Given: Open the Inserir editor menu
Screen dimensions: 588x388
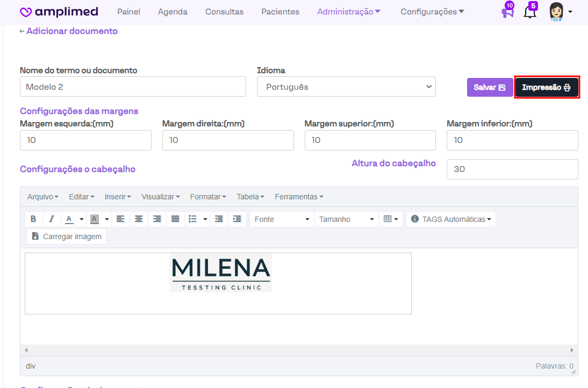Looking at the screenshot, I should (x=118, y=197).
